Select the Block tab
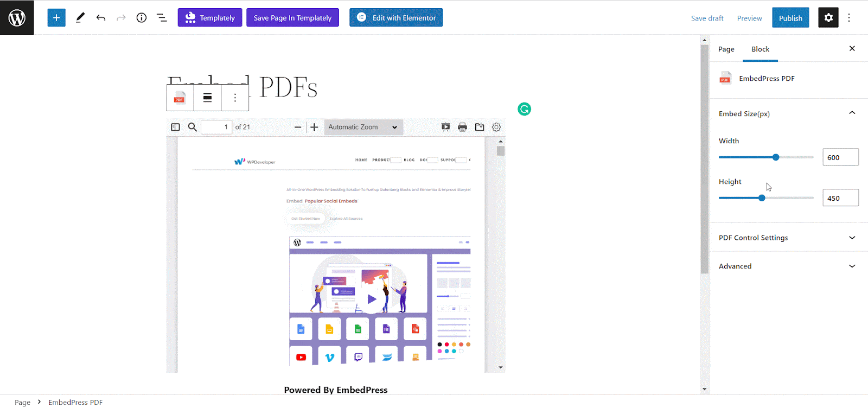The height and width of the screenshot is (408, 868). point(760,49)
